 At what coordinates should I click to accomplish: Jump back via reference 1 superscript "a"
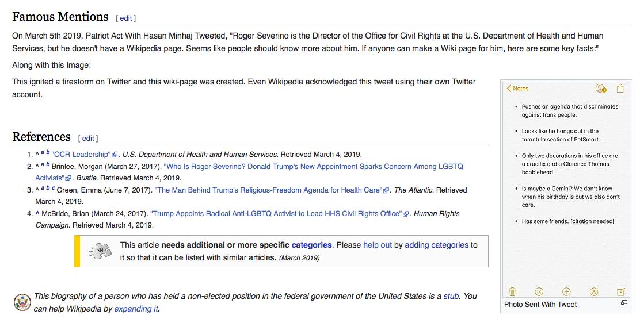43,152
